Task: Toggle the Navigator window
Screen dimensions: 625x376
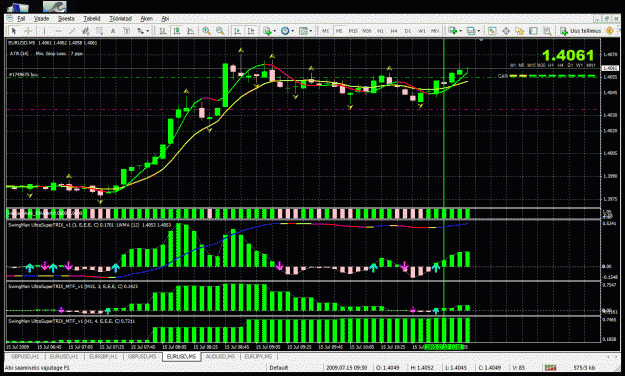Action: click(x=519, y=31)
